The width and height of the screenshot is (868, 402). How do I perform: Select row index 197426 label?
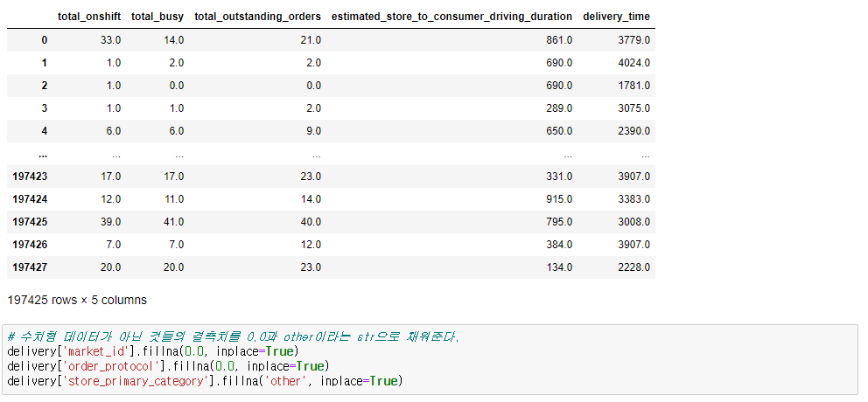coord(30,245)
